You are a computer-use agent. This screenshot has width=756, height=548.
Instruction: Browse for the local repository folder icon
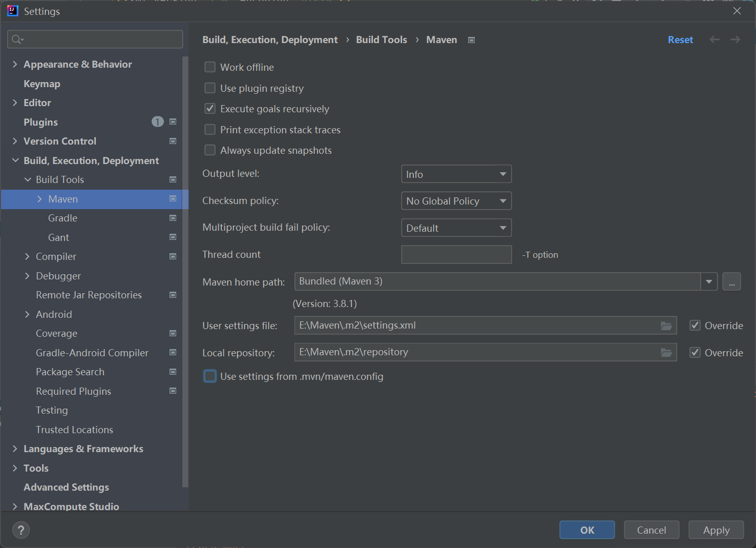pos(666,352)
